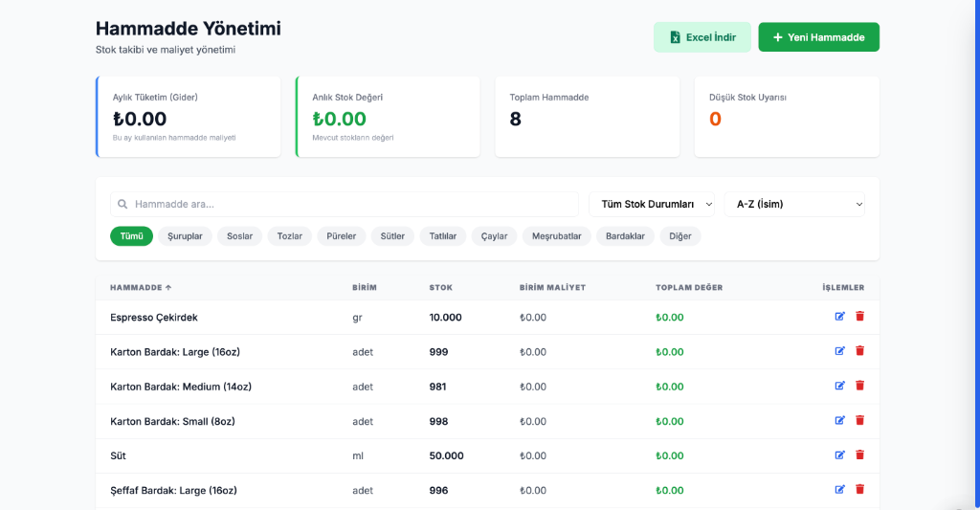The width and height of the screenshot is (980, 510).
Task: Edit the Karton Bardak: Large (16oz) entry
Action: click(840, 351)
